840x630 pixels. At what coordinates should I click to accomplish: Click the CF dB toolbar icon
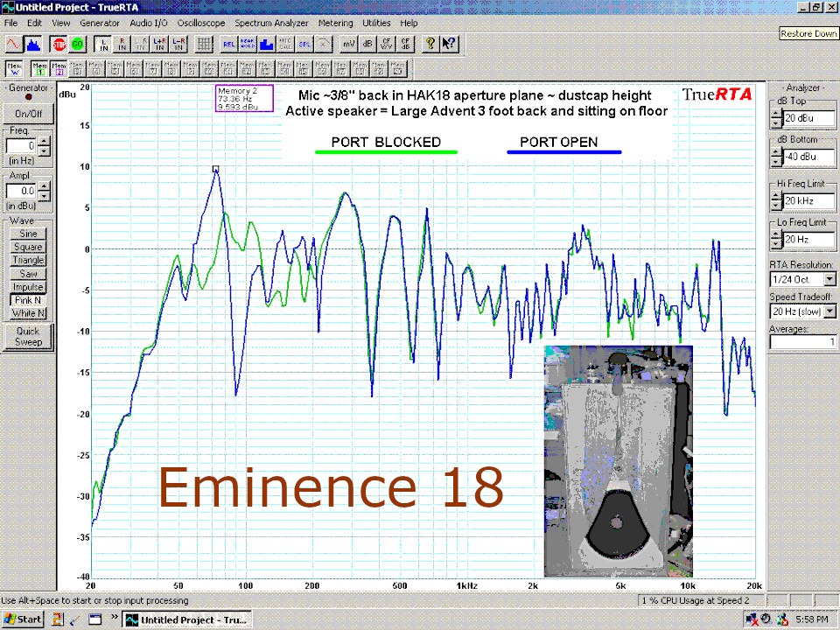(405, 44)
